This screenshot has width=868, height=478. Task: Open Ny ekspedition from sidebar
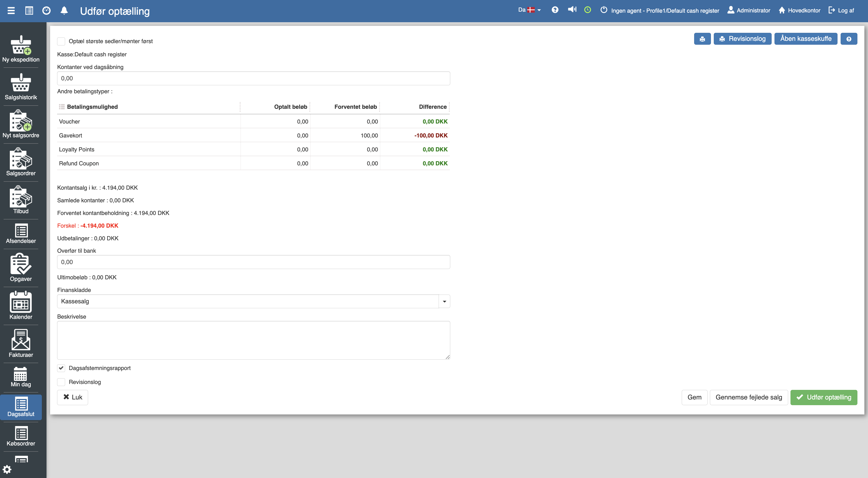21,49
